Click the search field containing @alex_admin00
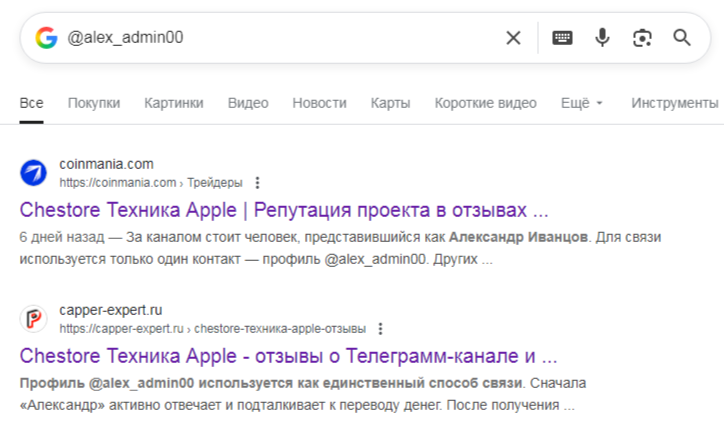Viewport: 724px width, 436px height. click(x=280, y=38)
